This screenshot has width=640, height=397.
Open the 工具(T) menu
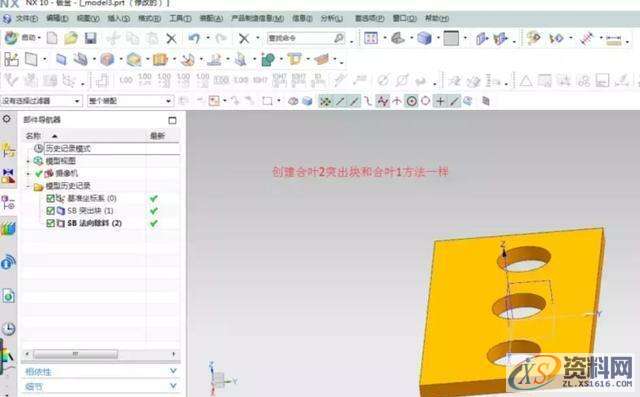click(x=180, y=18)
